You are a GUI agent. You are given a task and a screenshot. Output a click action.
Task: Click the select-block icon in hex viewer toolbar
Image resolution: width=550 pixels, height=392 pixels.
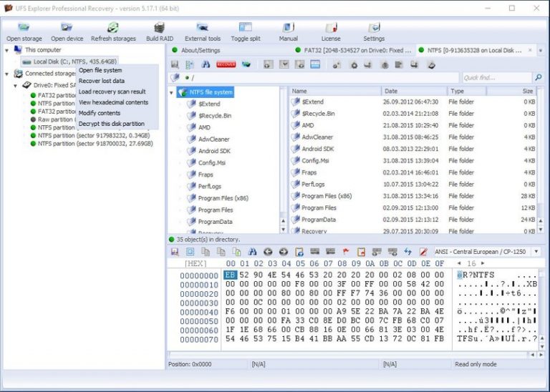190,252
